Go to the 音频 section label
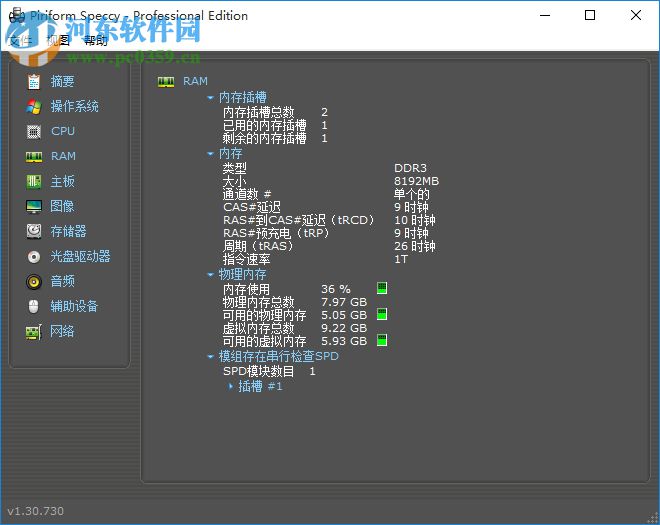The image size is (660, 525). [x=62, y=282]
